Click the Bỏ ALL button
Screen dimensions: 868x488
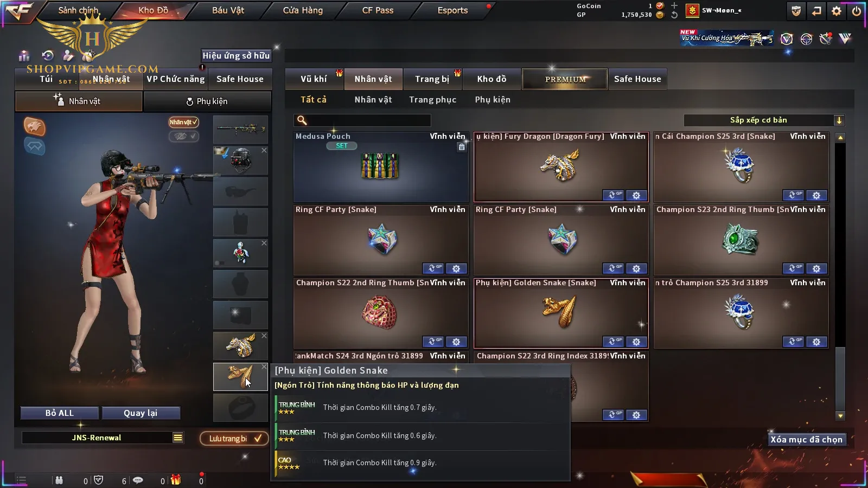click(60, 413)
